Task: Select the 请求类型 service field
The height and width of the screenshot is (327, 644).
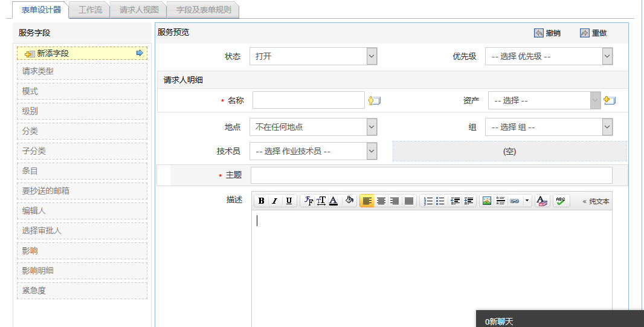Action: [82, 71]
